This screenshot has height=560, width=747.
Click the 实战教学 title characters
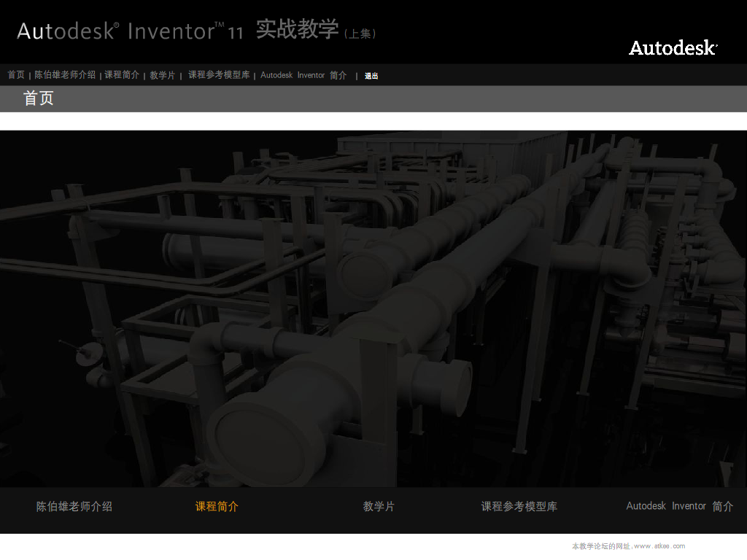coord(298,29)
